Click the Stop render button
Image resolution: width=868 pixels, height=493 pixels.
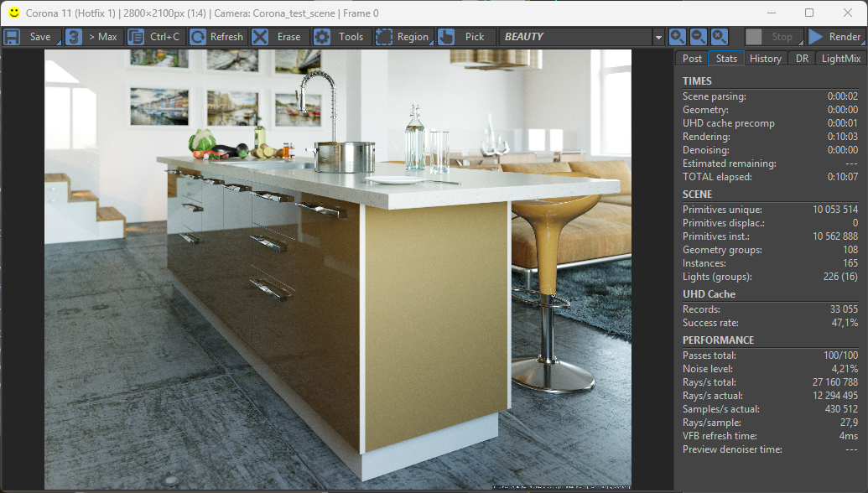point(772,37)
